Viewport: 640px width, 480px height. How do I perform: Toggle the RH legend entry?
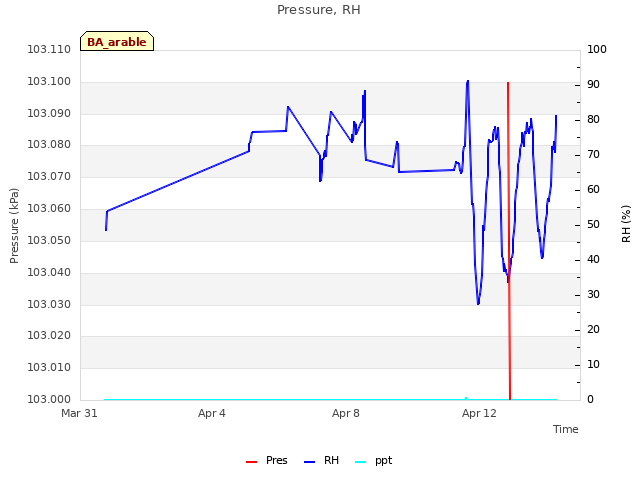(x=322, y=460)
